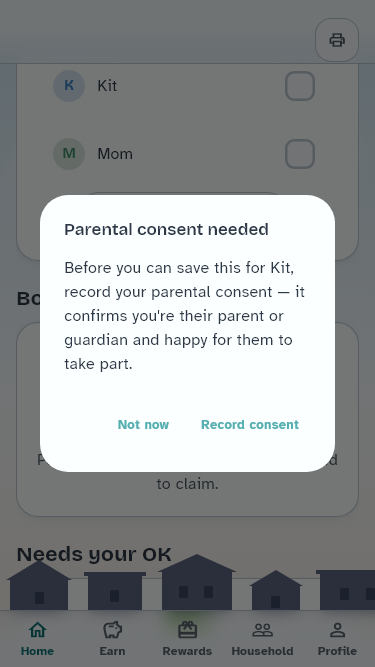Open the Profile person icon
This screenshot has width=375, height=667.
337,629
